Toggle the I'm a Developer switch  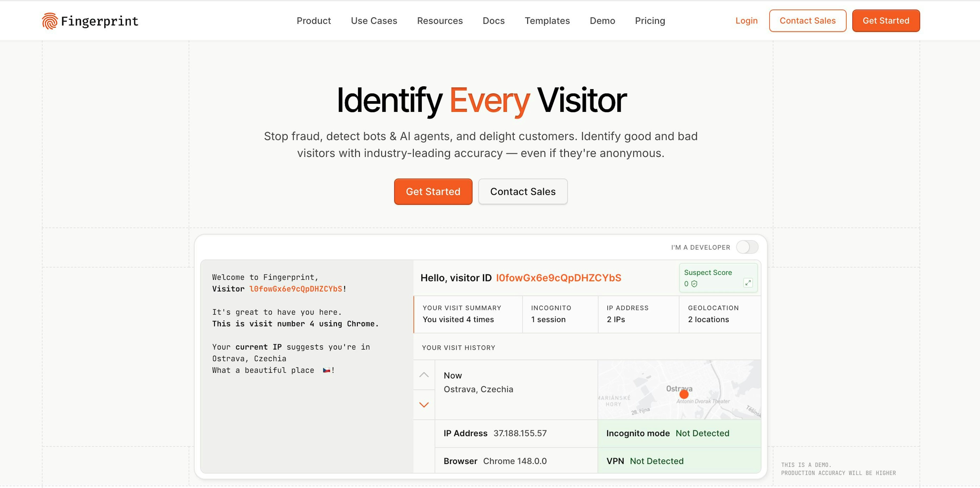click(x=747, y=247)
